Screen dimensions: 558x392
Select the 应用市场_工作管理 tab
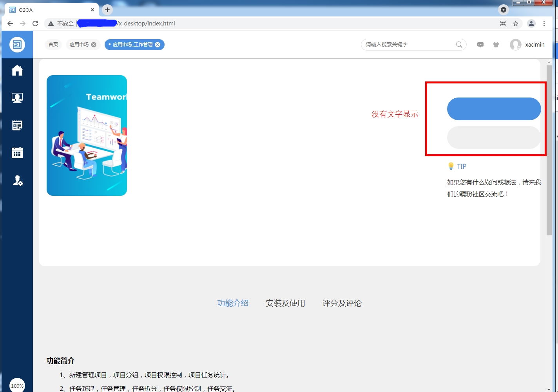[132, 45]
